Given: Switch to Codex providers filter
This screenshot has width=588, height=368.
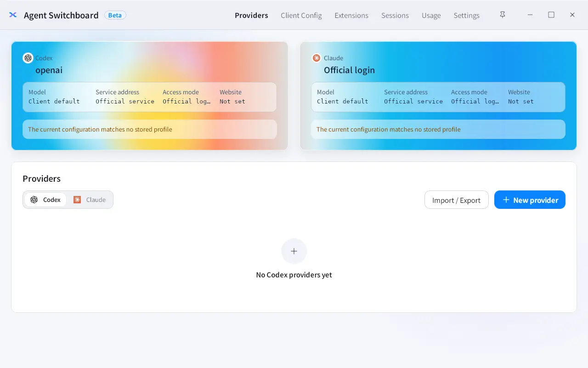Looking at the screenshot, I should [45, 200].
